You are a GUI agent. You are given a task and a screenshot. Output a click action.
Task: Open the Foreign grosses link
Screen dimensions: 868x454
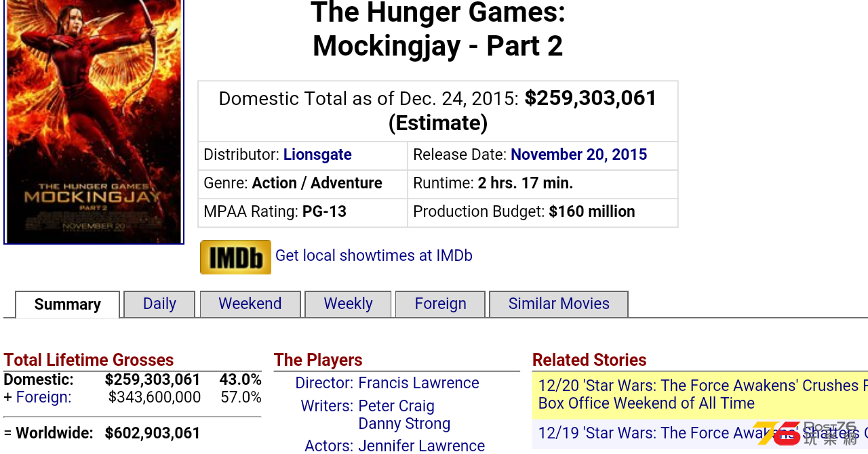43,397
